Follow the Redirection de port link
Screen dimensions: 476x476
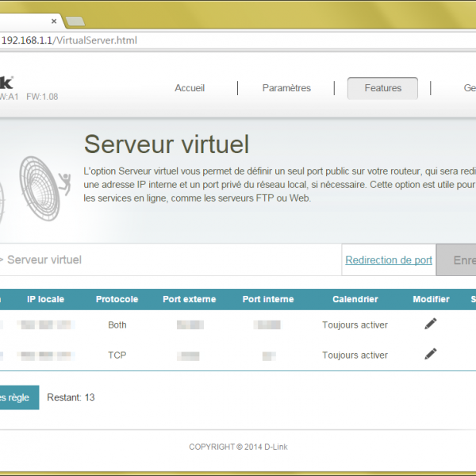pyautogui.click(x=389, y=260)
